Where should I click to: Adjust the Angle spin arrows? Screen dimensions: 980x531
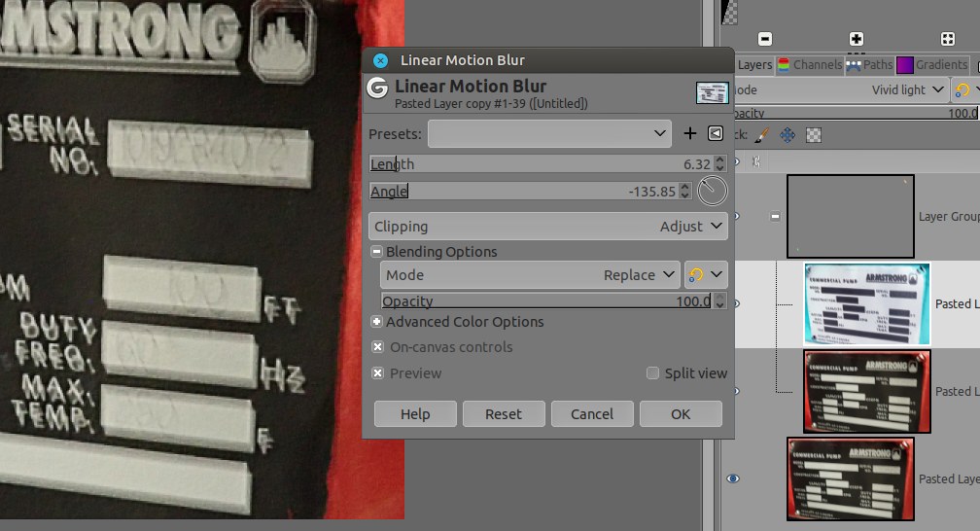tap(685, 192)
